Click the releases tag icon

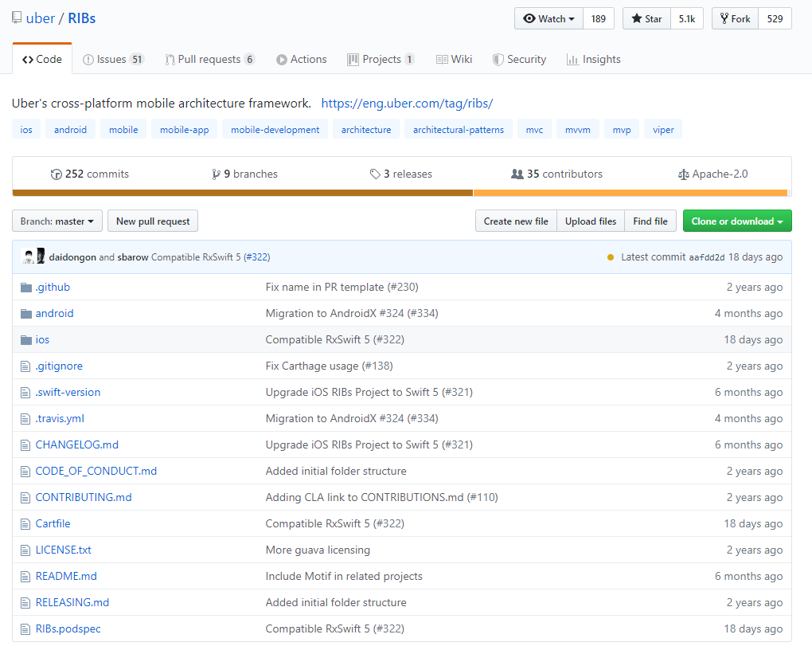(375, 174)
